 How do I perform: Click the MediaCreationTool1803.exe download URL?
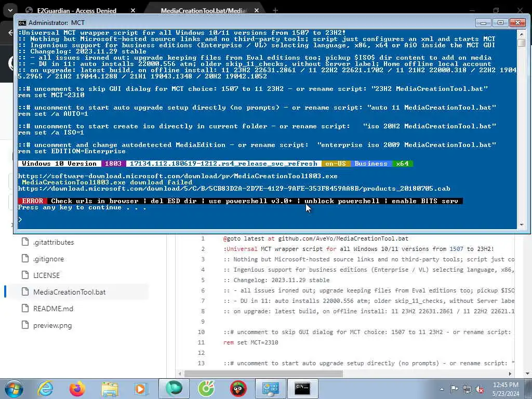pos(178,176)
